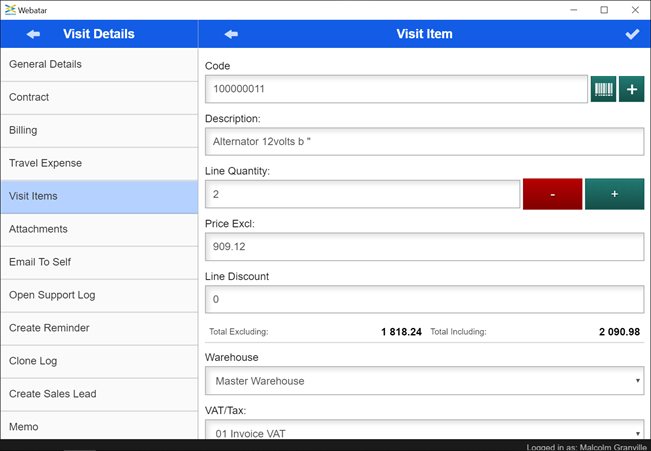Screen dimensions: 651x451
Task: Expand the VAT/Tax dropdown
Action: click(424, 433)
